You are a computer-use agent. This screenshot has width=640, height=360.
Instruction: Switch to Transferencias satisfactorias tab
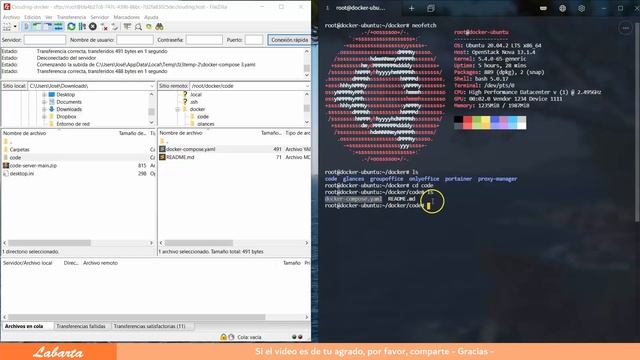(x=149, y=327)
